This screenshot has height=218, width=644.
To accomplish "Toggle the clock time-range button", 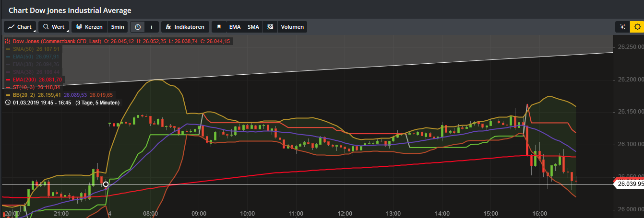I will 138,27.
